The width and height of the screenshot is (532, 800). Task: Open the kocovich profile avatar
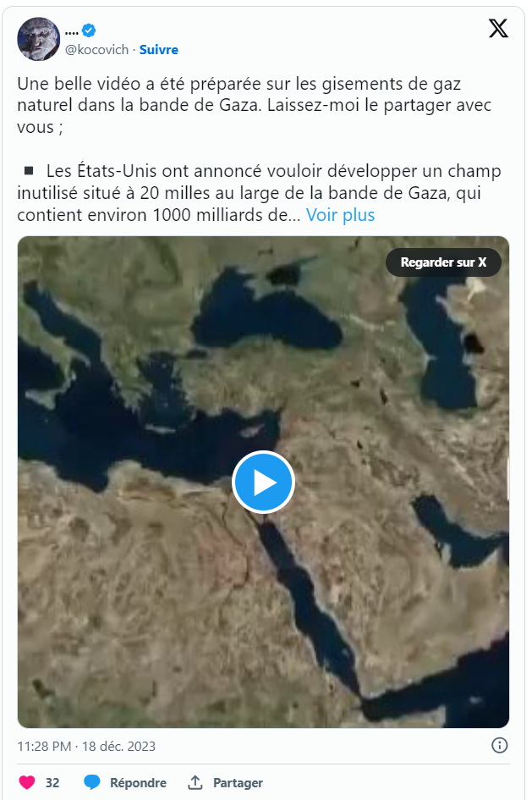(38, 39)
